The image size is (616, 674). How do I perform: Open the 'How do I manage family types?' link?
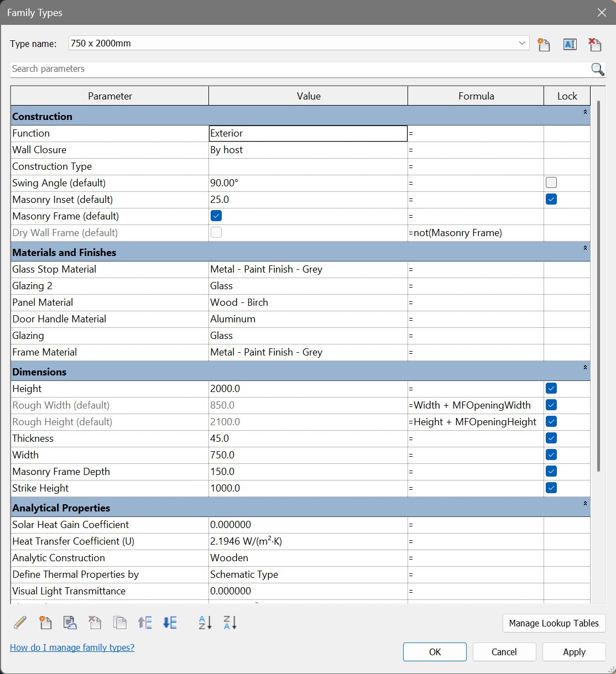click(x=72, y=647)
